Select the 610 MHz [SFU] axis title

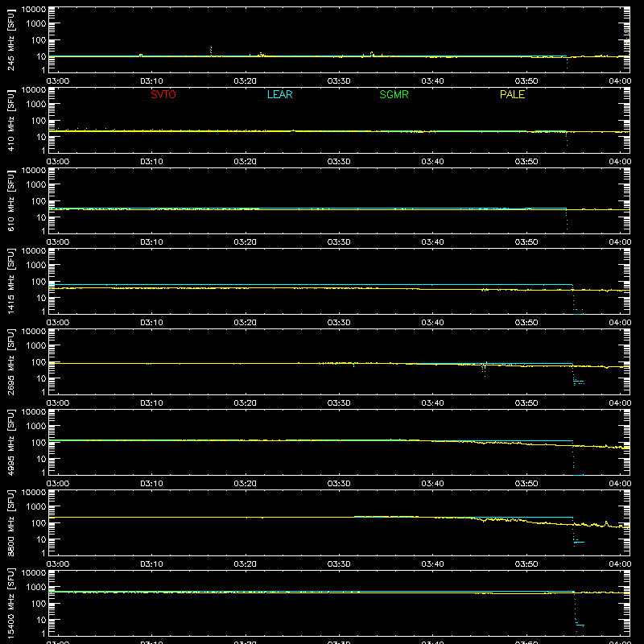tap(11, 200)
